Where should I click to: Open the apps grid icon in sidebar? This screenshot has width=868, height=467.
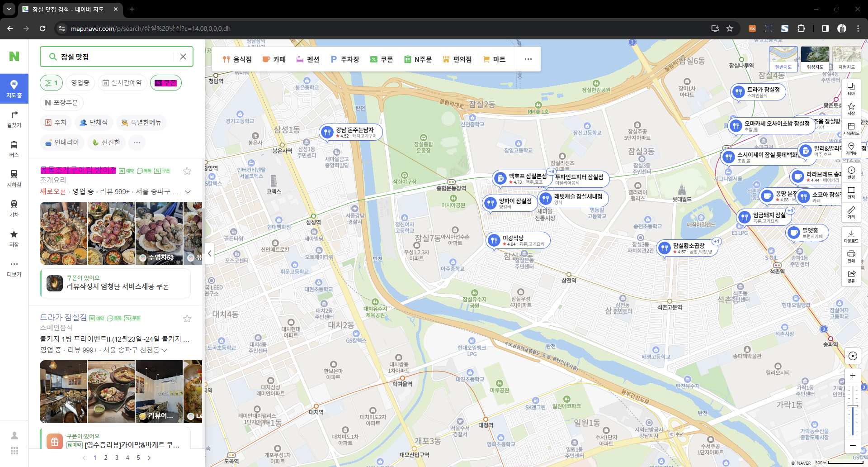pos(14,451)
